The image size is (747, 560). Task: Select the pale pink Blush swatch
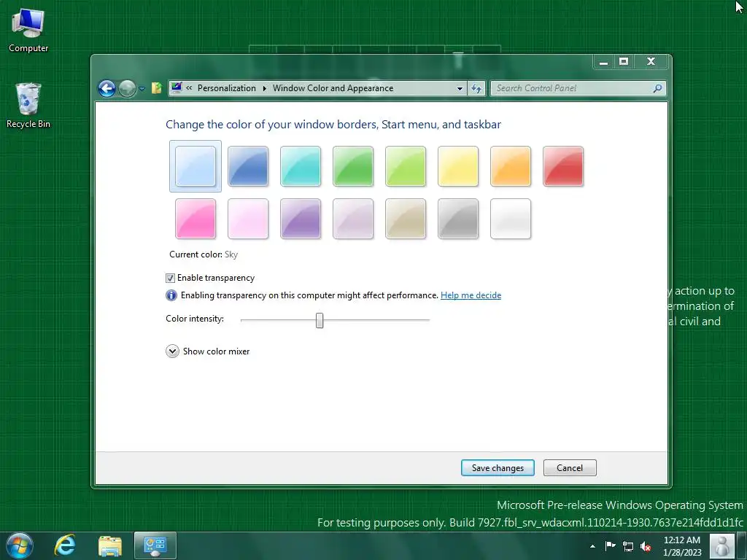(248, 219)
